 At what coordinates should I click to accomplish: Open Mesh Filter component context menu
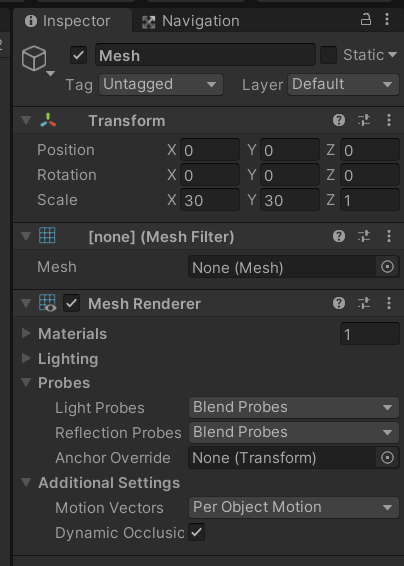(x=389, y=236)
